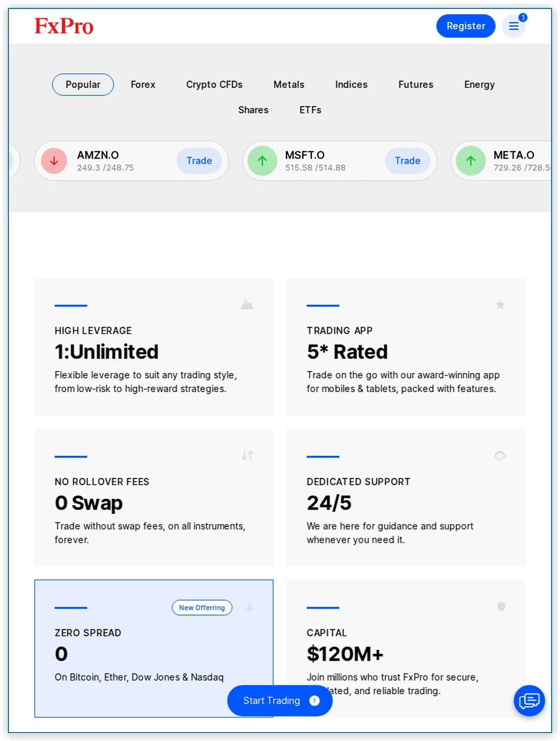The image size is (560, 741).
Task: Click the shield icon on Capital card
Action: (501, 607)
